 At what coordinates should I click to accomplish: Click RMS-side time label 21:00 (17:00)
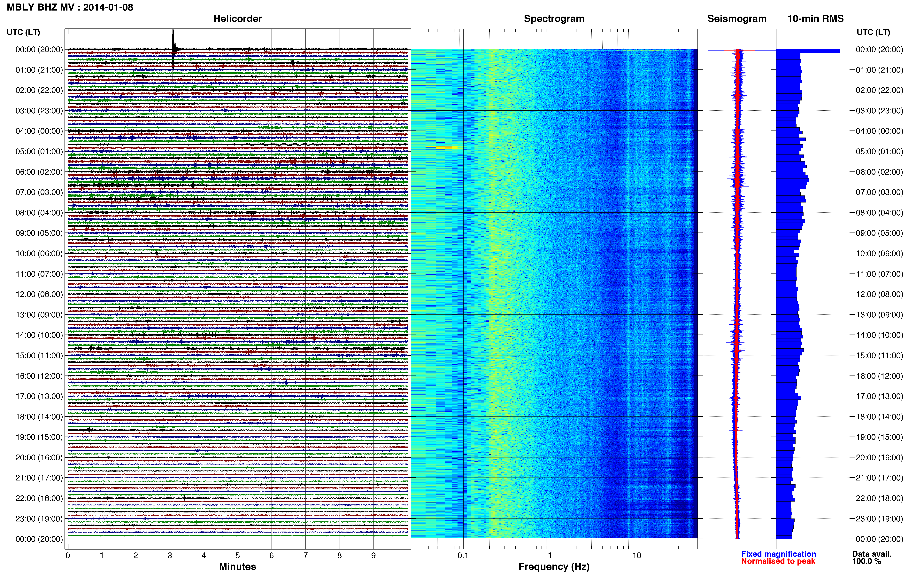click(x=879, y=478)
